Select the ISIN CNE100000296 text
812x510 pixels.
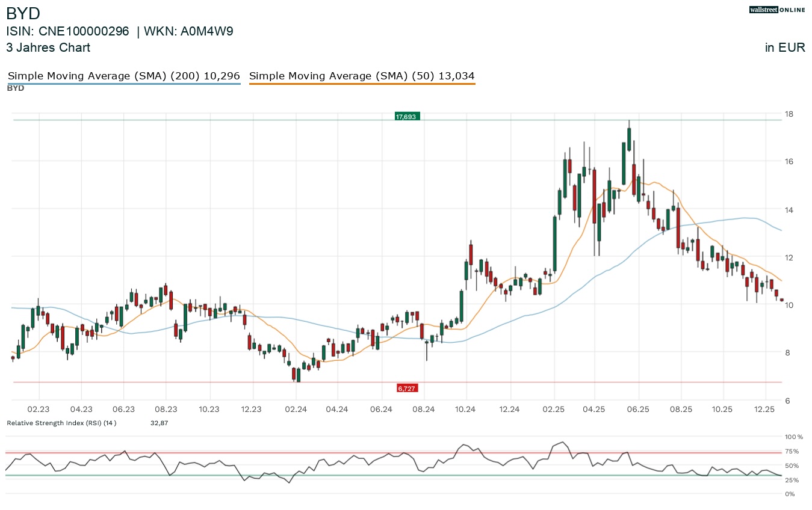67,32
